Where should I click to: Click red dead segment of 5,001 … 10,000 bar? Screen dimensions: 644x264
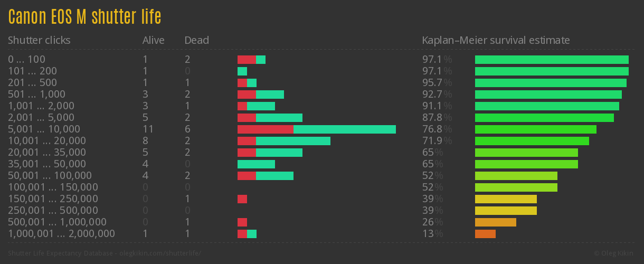(265, 129)
